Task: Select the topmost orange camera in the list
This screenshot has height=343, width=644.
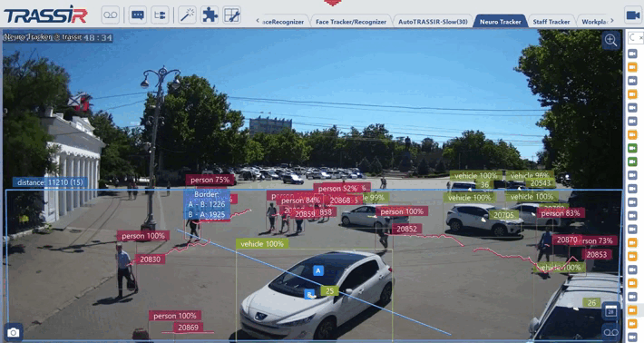Action: coord(632,67)
